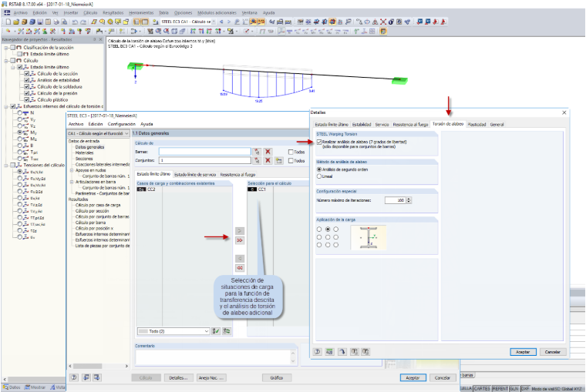The height and width of the screenshot is (392, 586).
Task: Select the N internal force radio in the navigator
Action: 19,112
